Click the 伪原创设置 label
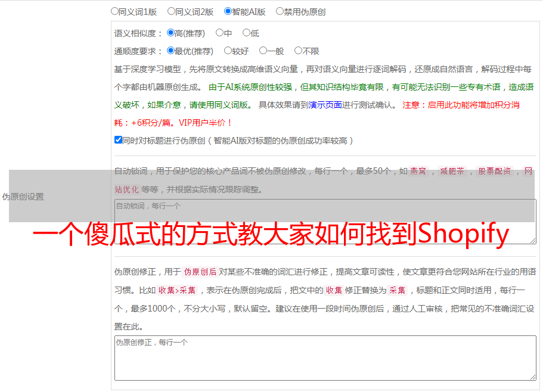 (x=23, y=197)
